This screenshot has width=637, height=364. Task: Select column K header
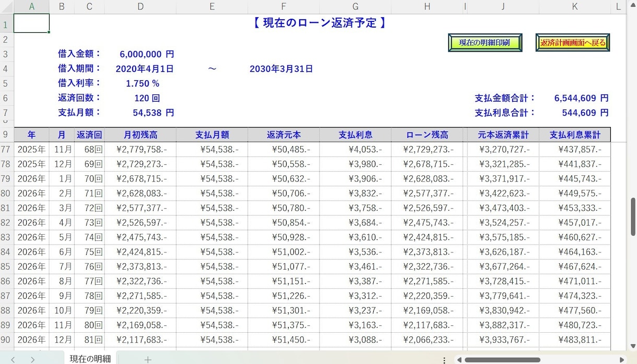coord(575,6)
